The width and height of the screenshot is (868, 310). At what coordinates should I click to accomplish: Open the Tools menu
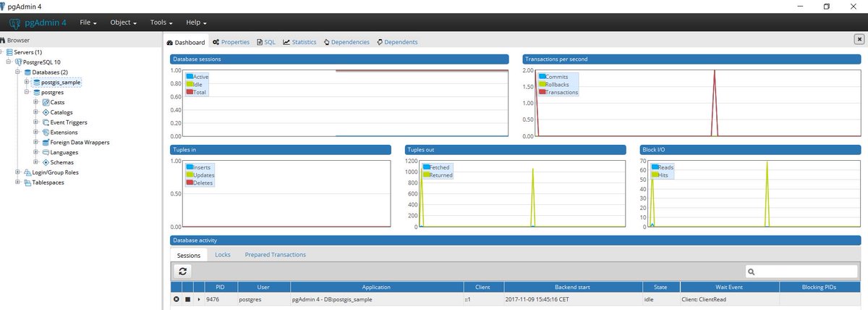click(x=162, y=22)
